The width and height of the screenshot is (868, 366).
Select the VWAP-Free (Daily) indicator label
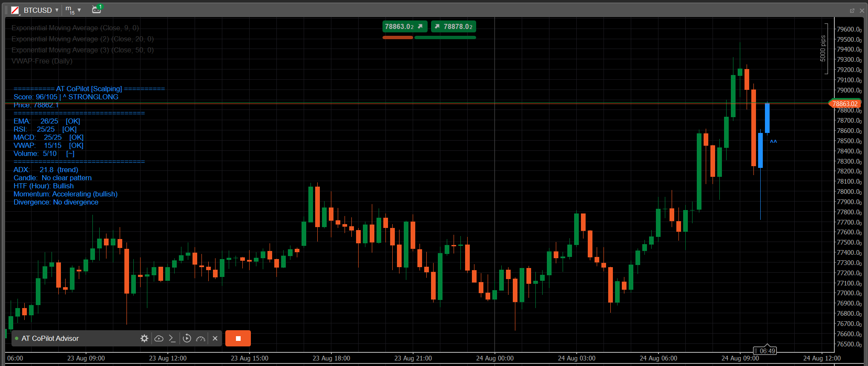coord(42,61)
